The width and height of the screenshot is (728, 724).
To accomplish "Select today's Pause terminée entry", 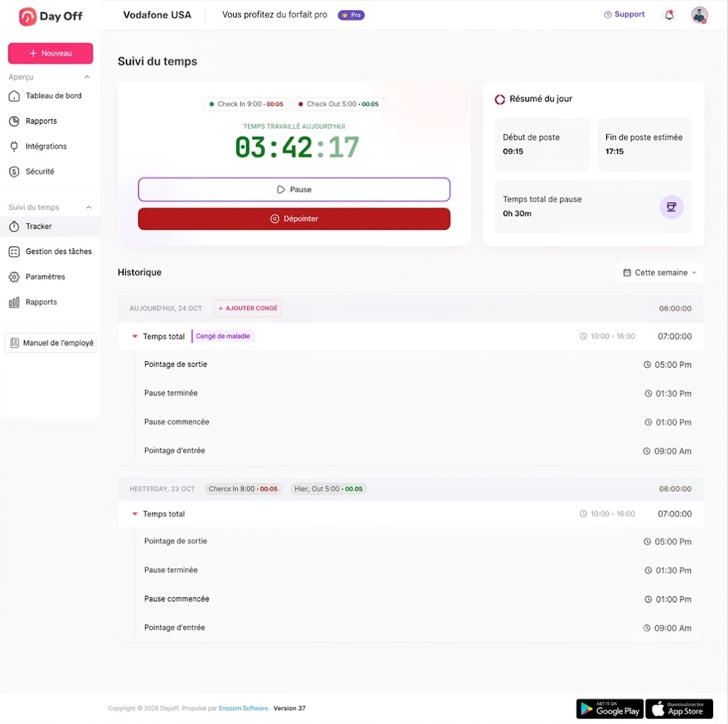I will (410, 394).
